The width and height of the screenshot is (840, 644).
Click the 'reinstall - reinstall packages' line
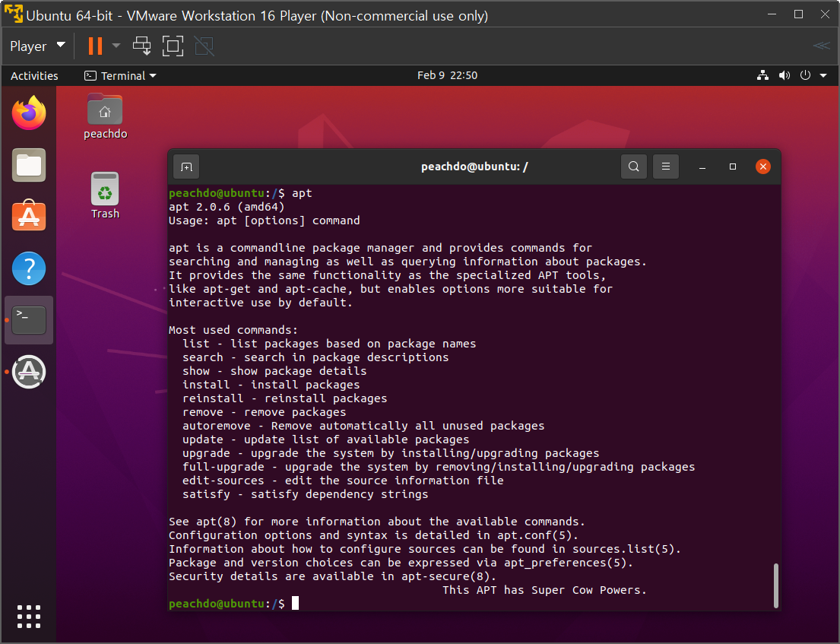click(284, 398)
